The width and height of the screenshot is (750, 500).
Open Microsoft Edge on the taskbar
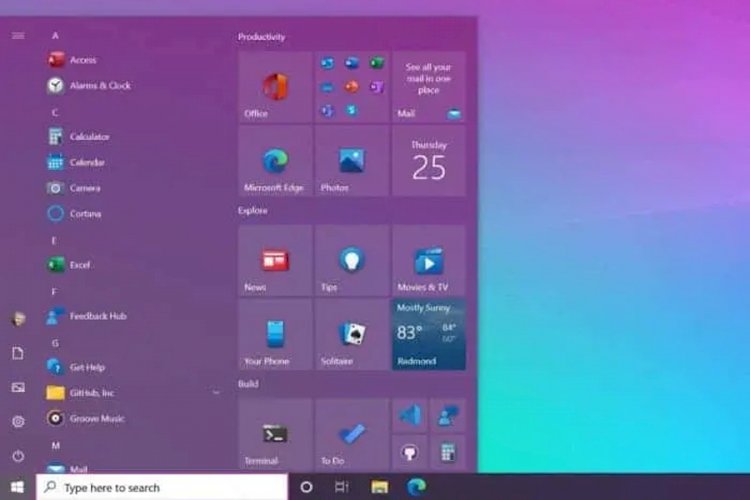[x=417, y=487]
